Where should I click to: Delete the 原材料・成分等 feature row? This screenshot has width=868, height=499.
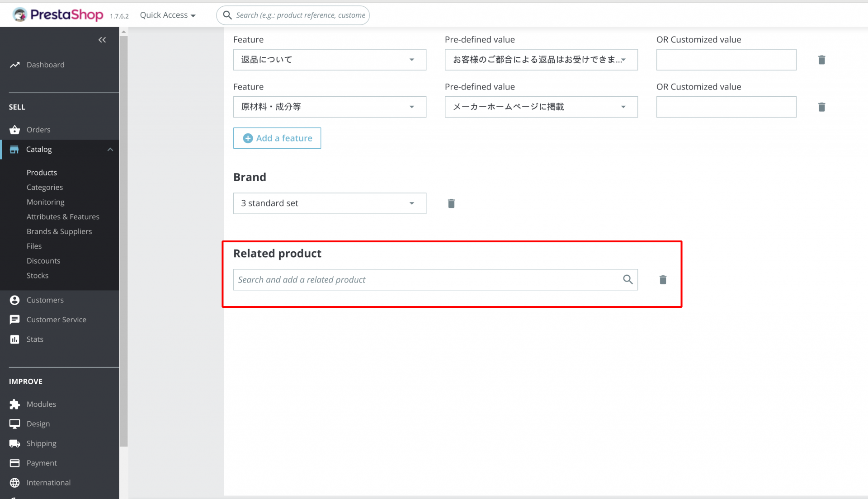(822, 107)
